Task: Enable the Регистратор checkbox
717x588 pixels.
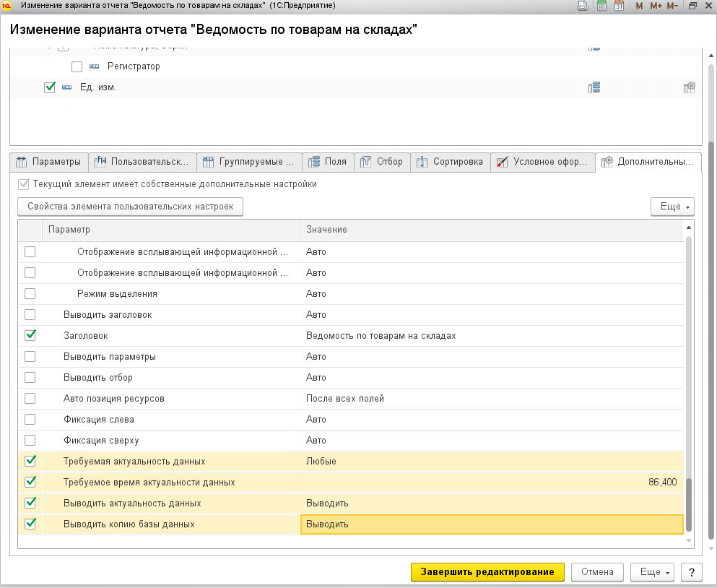Action: [77, 66]
